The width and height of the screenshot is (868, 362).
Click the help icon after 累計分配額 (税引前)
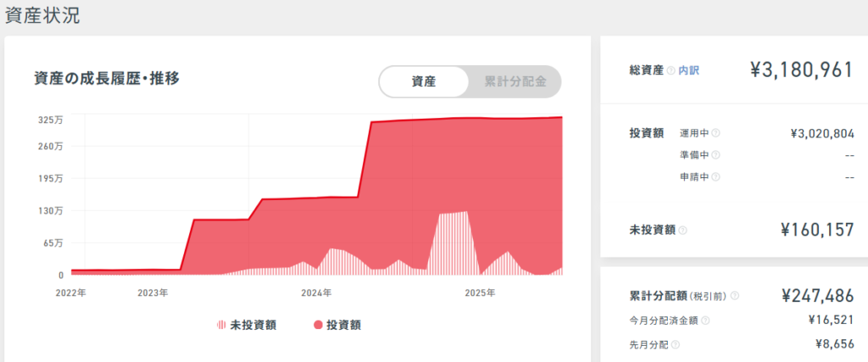click(734, 296)
